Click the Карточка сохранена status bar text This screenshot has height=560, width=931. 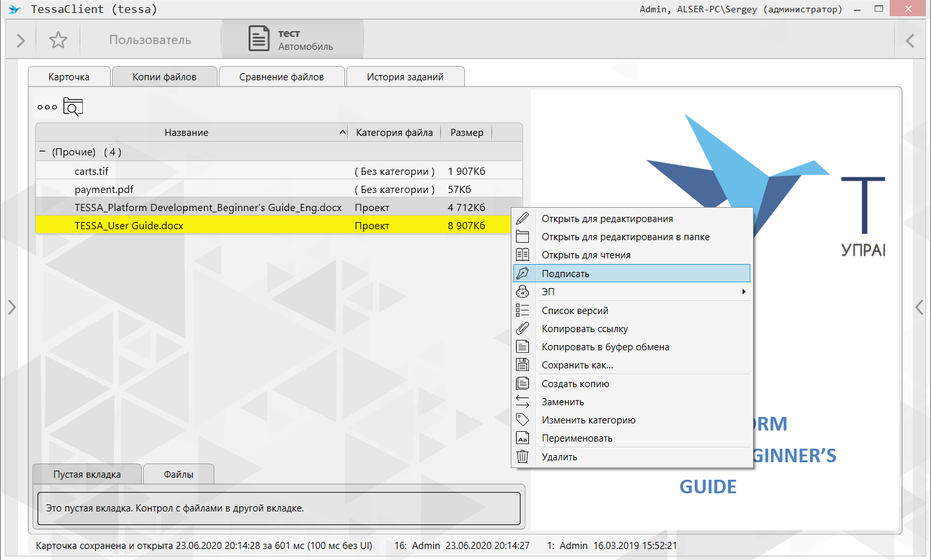pyautogui.click(x=204, y=545)
